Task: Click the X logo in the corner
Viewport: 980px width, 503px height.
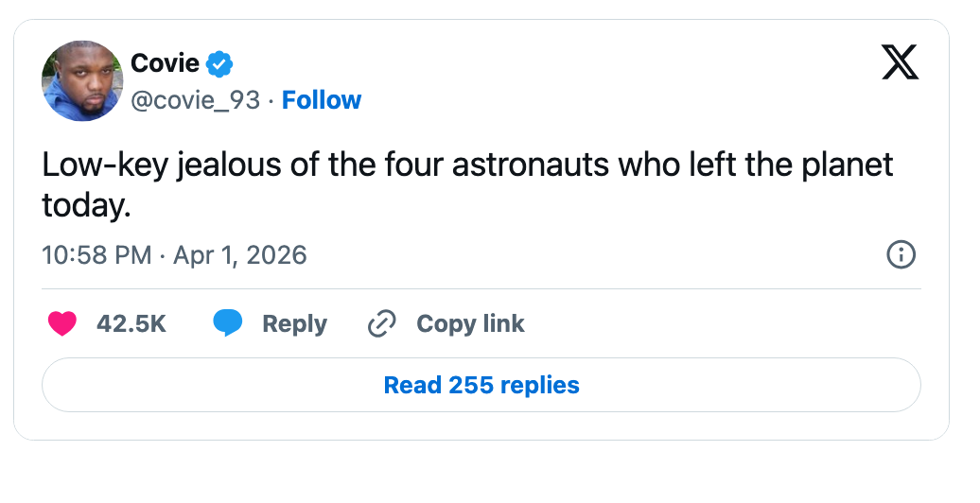Action: click(x=900, y=62)
